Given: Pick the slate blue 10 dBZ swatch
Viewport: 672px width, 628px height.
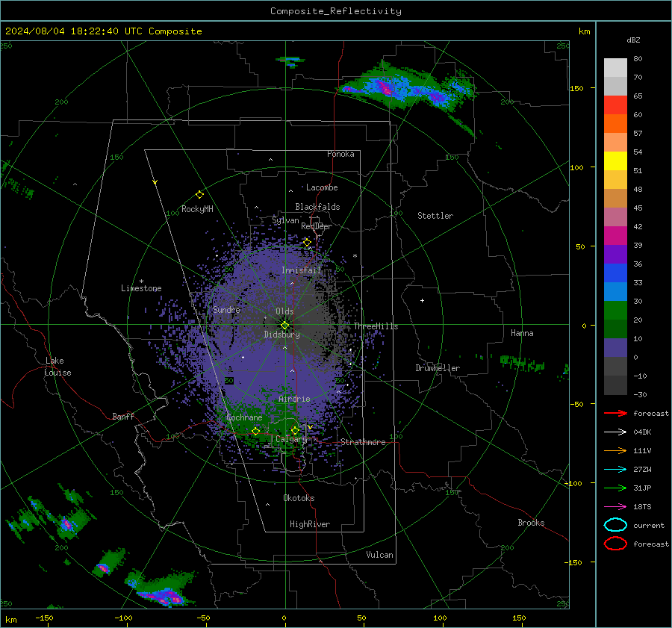Looking at the screenshot, I should tap(615, 347).
